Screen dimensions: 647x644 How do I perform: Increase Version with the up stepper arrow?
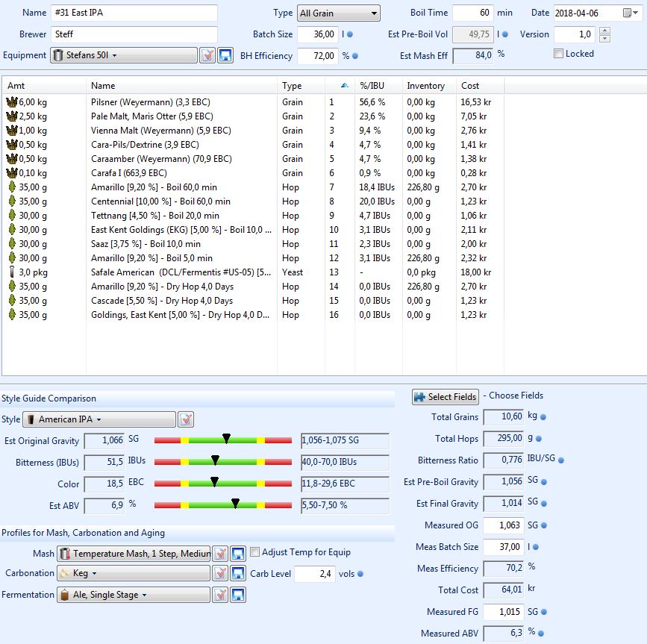pos(604,30)
